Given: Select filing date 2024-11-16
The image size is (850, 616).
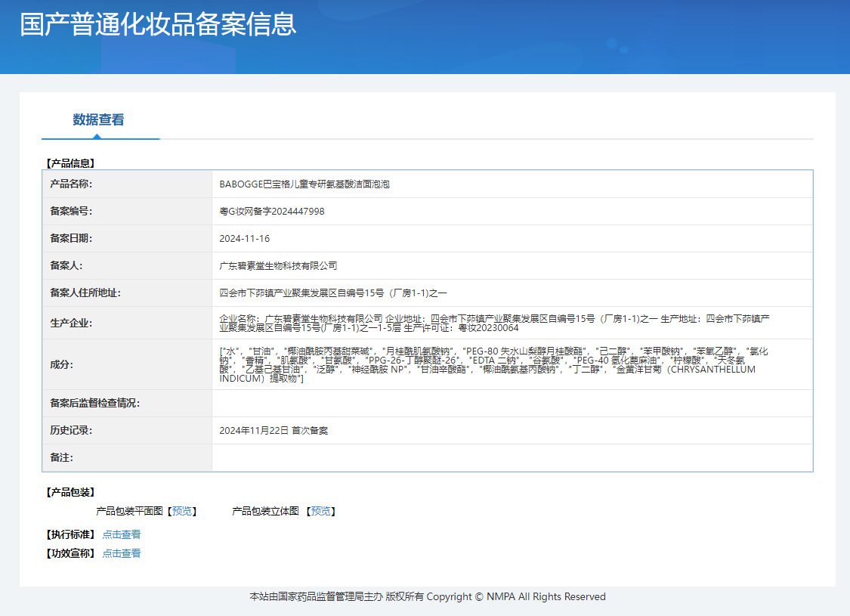Looking at the screenshot, I should (x=245, y=239).
